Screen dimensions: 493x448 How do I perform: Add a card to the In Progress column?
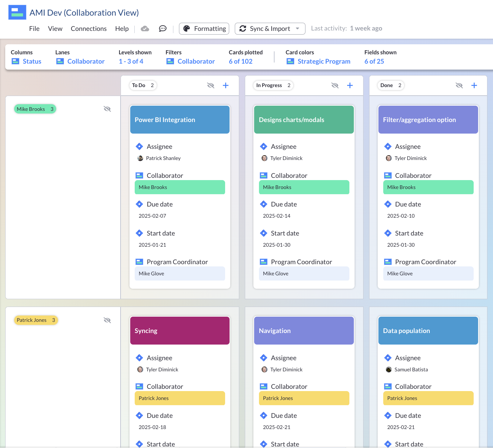(x=350, y=85)
